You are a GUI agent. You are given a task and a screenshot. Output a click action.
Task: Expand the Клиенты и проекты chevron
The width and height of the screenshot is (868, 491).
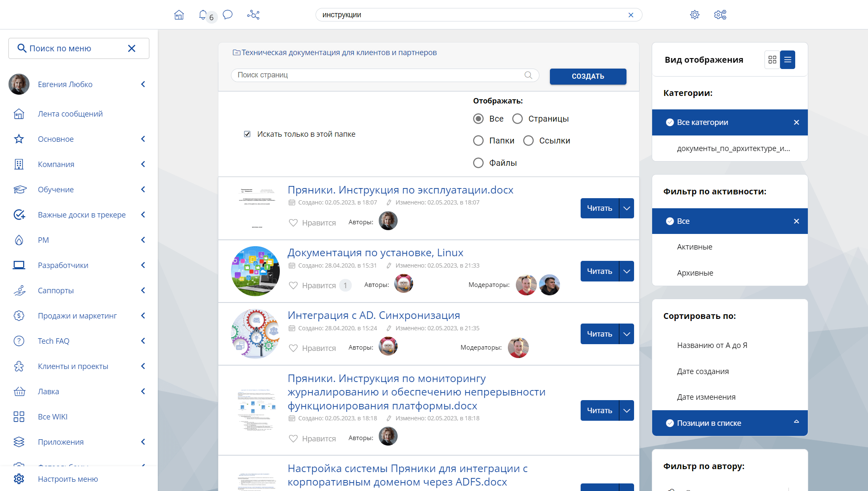143,366
